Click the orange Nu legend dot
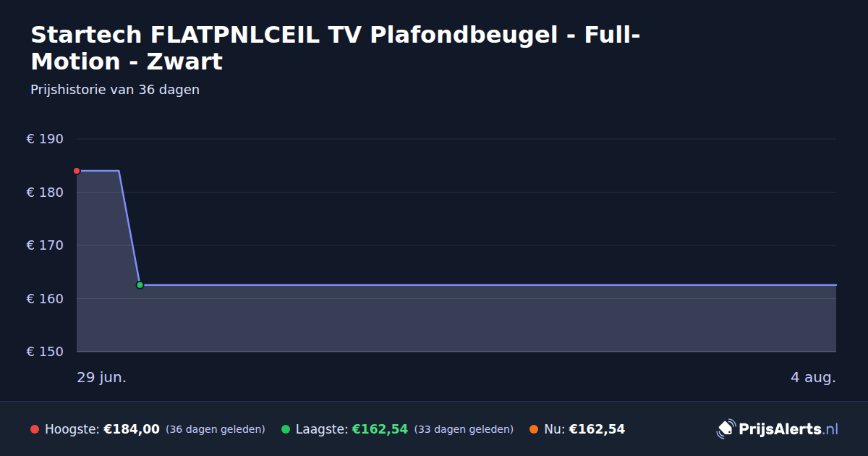Image resolution: width=868 pixels, height=456 pixels. (x=534, y=429)
